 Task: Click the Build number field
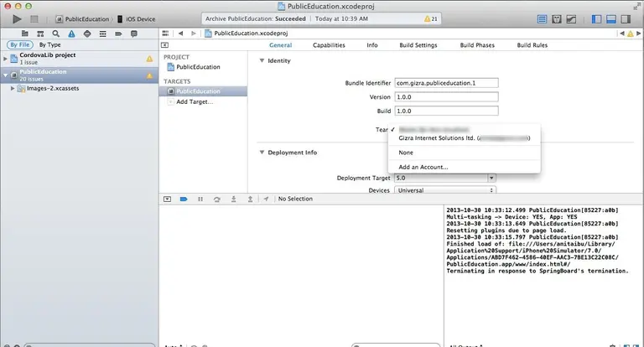tap(446, 111)
